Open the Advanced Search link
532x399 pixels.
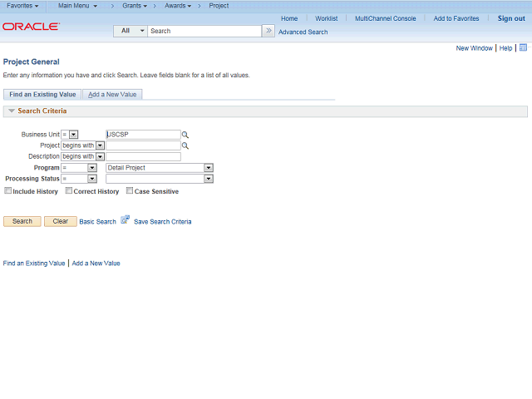click(303, 32)
